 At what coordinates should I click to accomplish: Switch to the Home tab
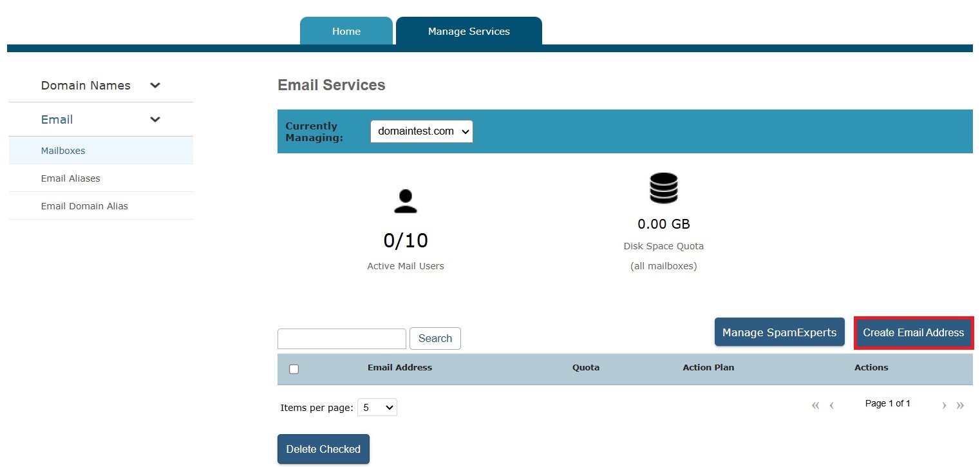[346, 32]
